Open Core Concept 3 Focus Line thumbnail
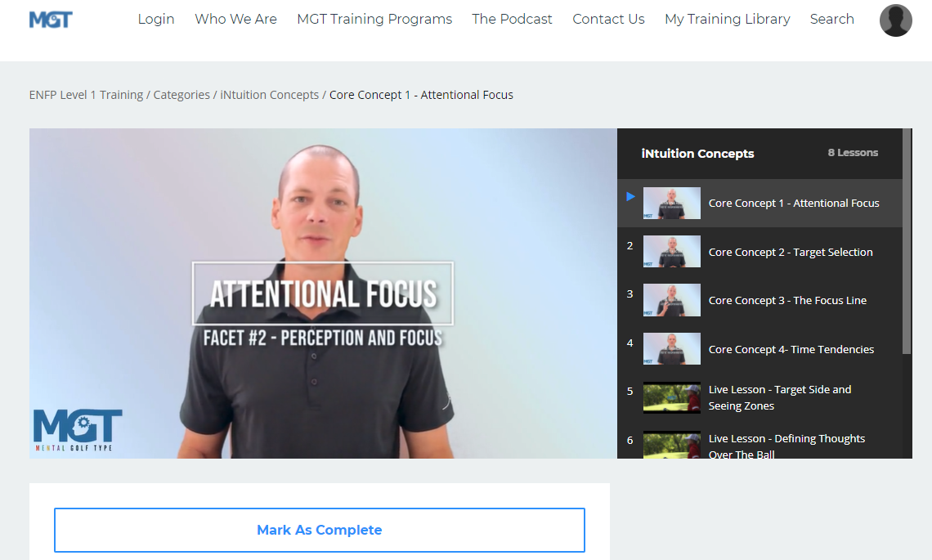The width and height of the screenshot is (932, 560). pyautogui.click(x=672, y=300)
